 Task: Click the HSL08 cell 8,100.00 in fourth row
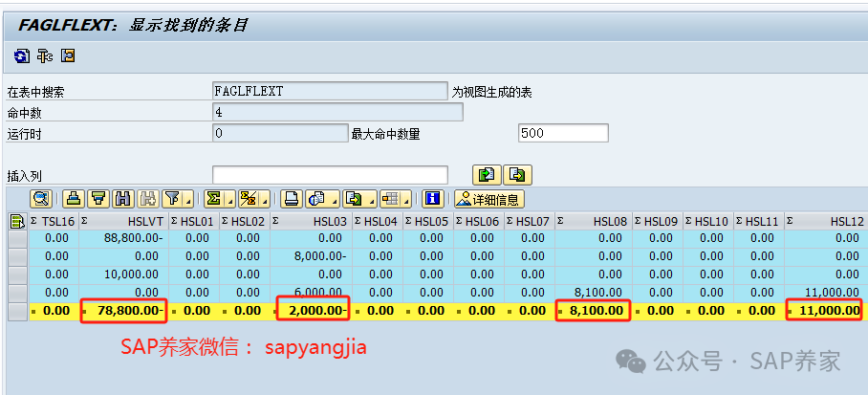pos(594,293)
